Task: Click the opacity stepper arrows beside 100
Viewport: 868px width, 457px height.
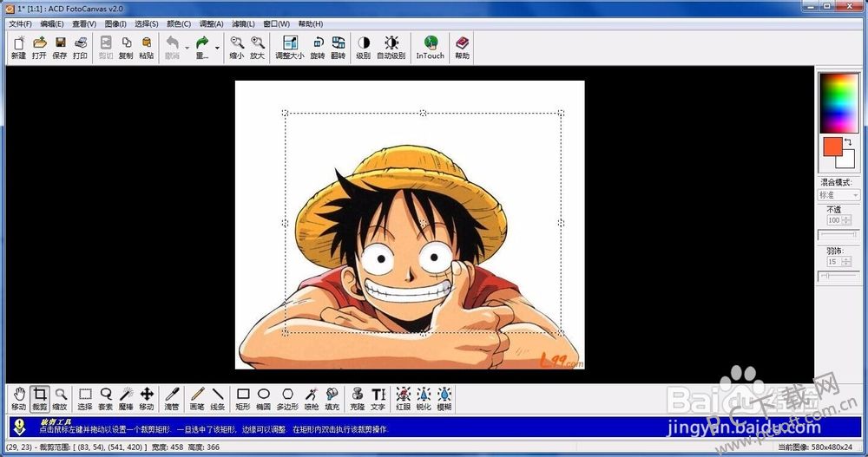Action: click(x=846, y=220)
